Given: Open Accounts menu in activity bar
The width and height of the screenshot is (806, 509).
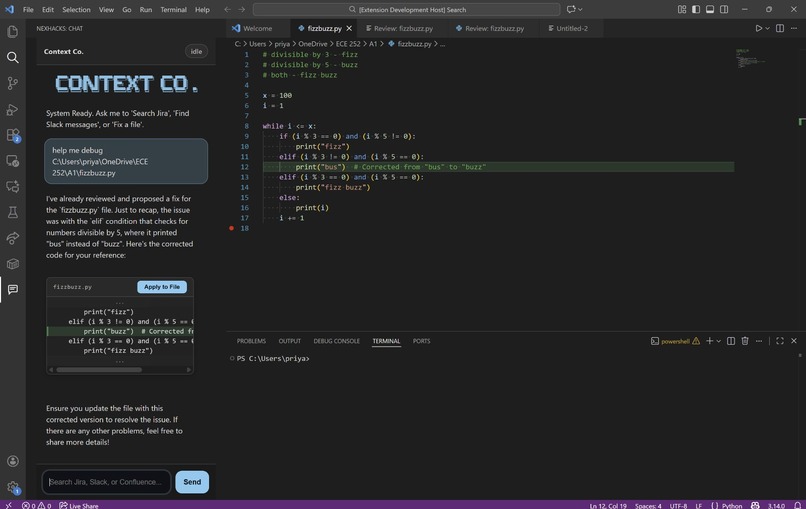Looking at the screenshot, I should pyautogui.click(x=13, y=461).
